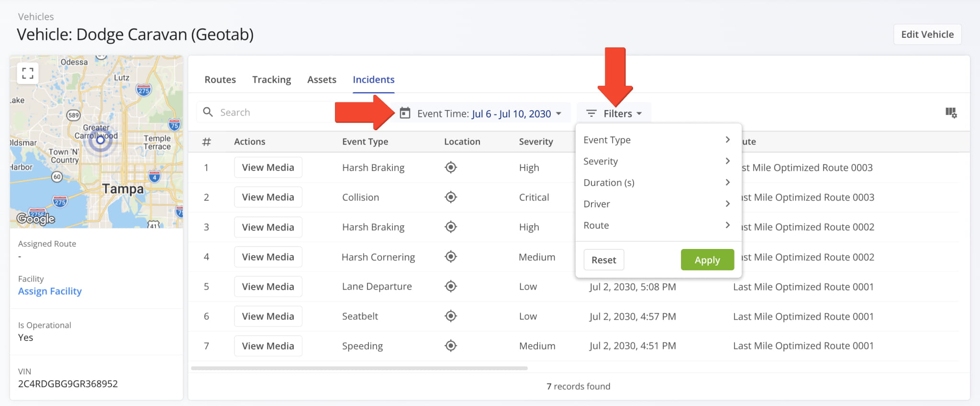Image resolution: width=980 pixels, height=406 pixels.
Task: Expand the Severity filter
Action: pos(657,161)
